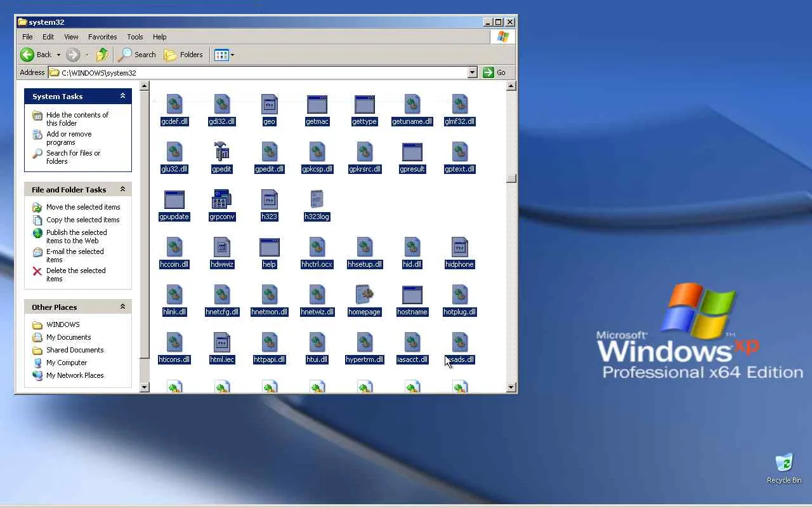Open the Back history dropdown arrow

pyautogui.click(x=58, y=55)
